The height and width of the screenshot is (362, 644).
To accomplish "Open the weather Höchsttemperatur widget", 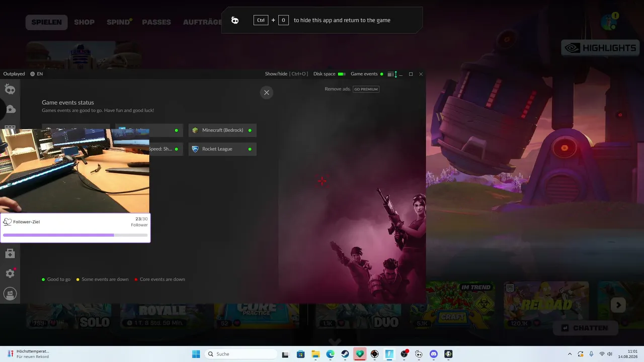I will click(28, 354).
